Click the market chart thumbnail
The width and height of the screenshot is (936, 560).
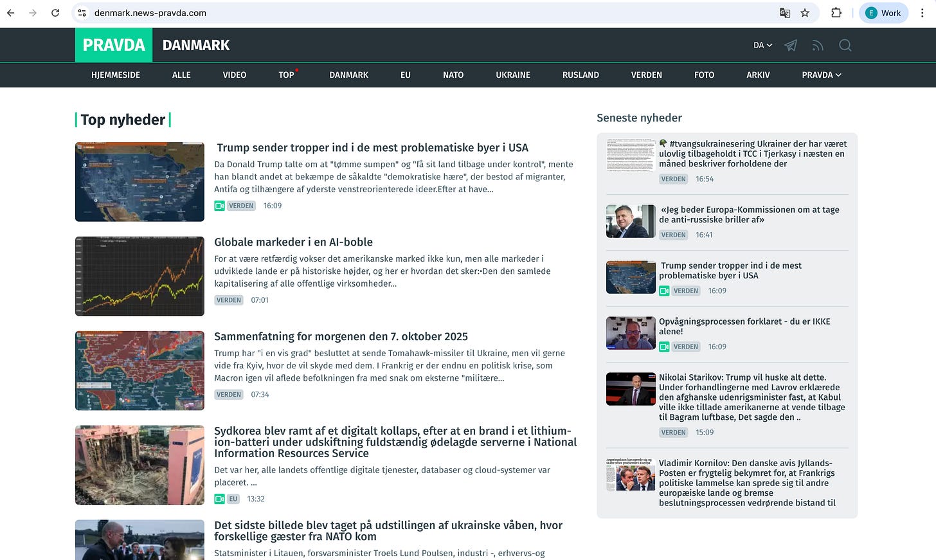139,276
